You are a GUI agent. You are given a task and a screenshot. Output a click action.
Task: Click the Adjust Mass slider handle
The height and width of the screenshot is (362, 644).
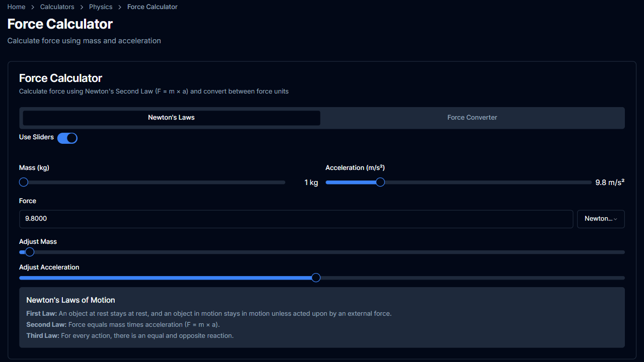point(29,251)
